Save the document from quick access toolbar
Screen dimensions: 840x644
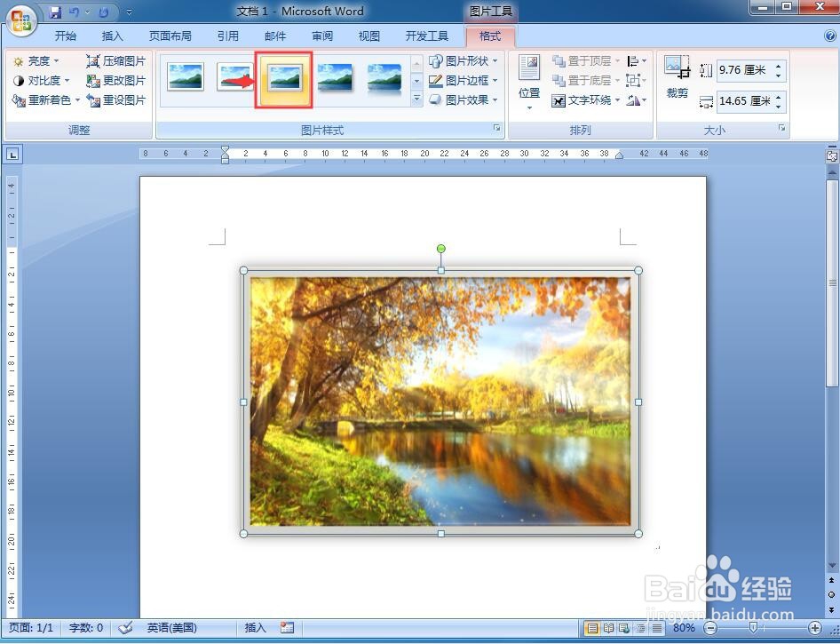coord(55,12)
